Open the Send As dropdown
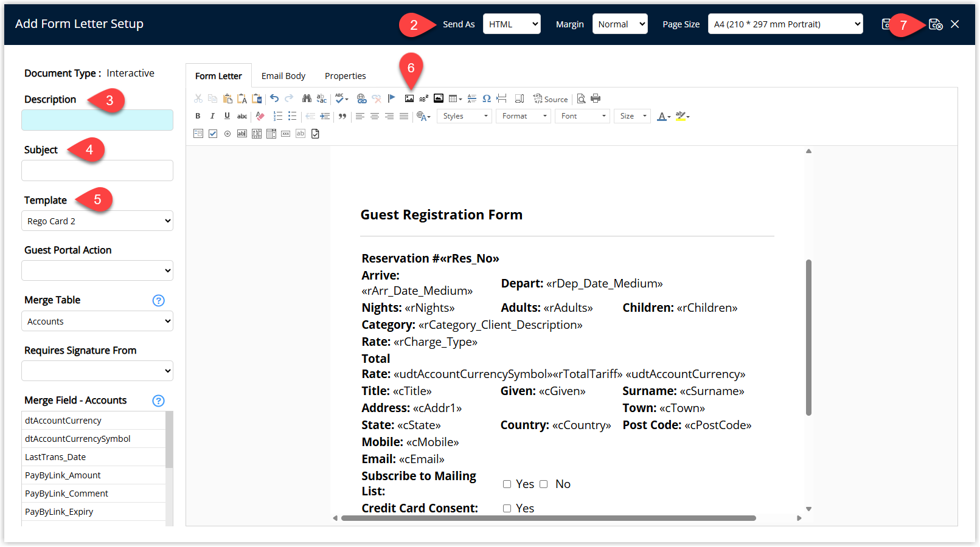Image resolution: width=980 pixels, height=547 pixels. pyautogui.click(x=512, y=24)
